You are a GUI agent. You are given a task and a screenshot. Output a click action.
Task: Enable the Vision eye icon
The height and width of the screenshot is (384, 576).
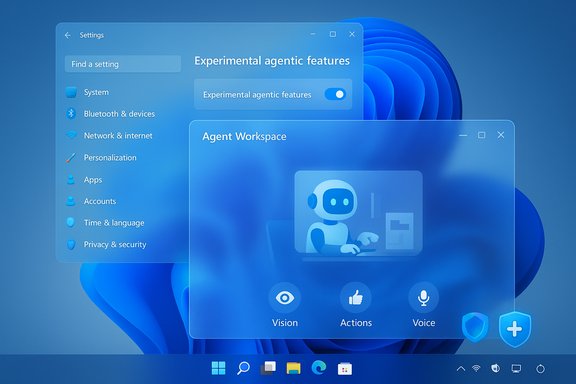tap(285, 298)
